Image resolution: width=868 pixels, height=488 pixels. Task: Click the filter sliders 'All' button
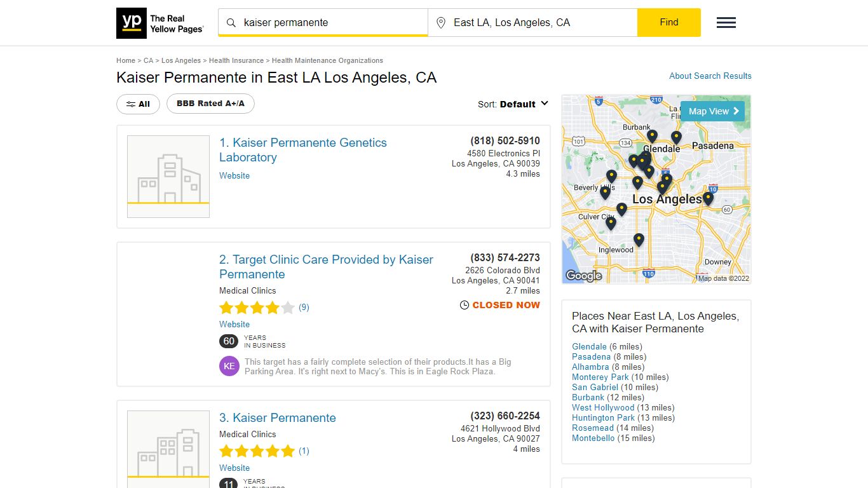pyautogui.click(x=138, y=104)
